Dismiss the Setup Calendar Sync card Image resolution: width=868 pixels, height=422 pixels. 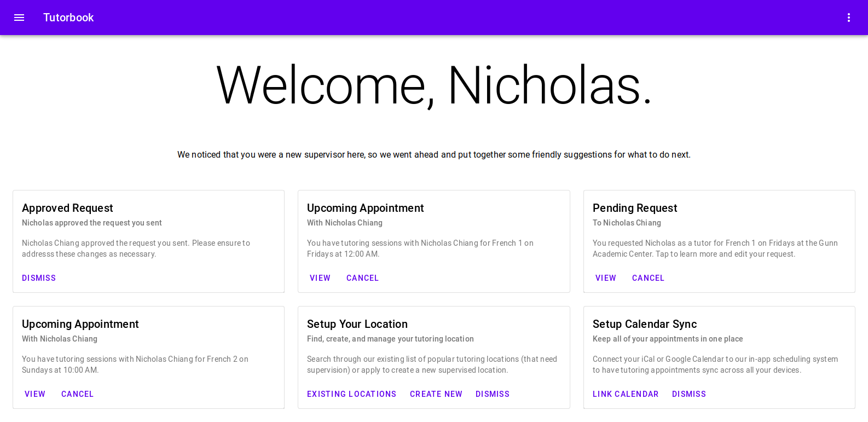click(x=689, y=394)
